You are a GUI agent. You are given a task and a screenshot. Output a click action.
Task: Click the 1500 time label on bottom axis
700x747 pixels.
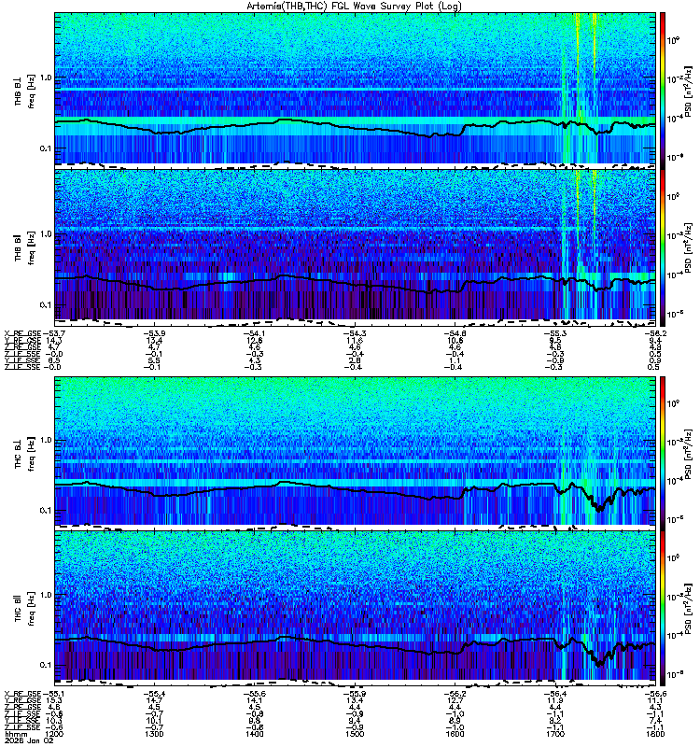355,734
